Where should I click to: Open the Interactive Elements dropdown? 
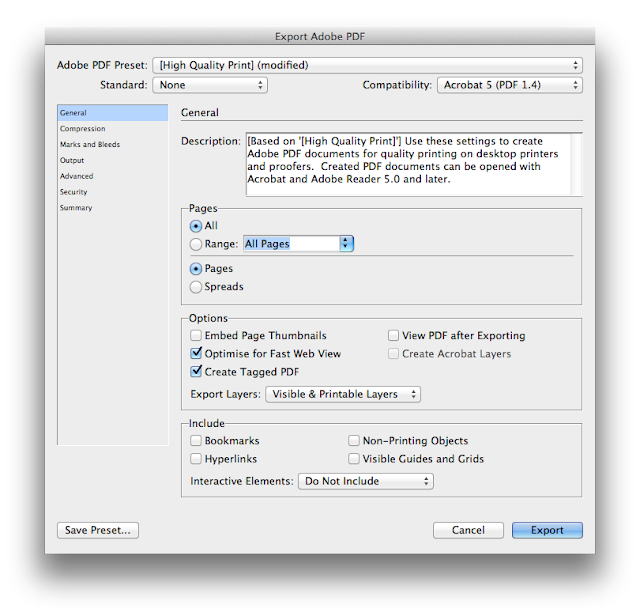(366, 481)
